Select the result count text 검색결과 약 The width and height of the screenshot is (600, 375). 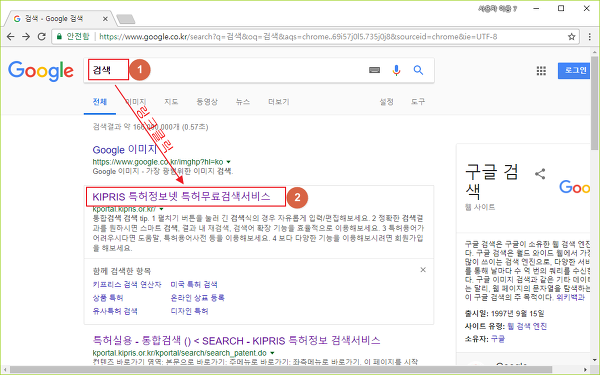(150, 127)
